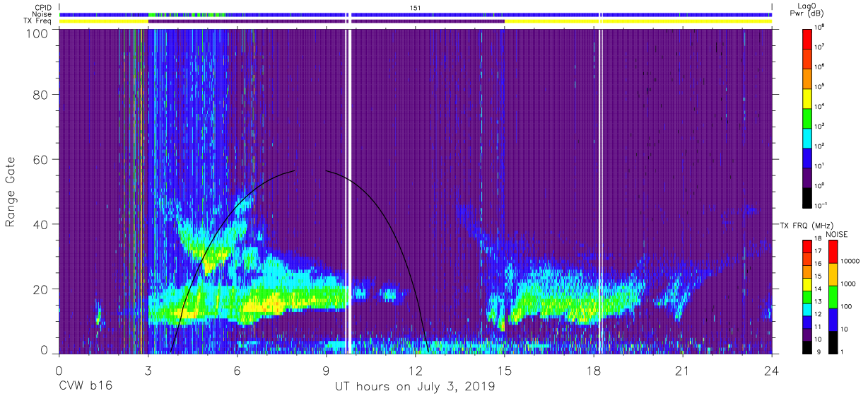Screen dimensions: 868x401
Task: Click the '100' tick on the Range Gate axis
Action: pyautogui.click(x=36, y=33)
